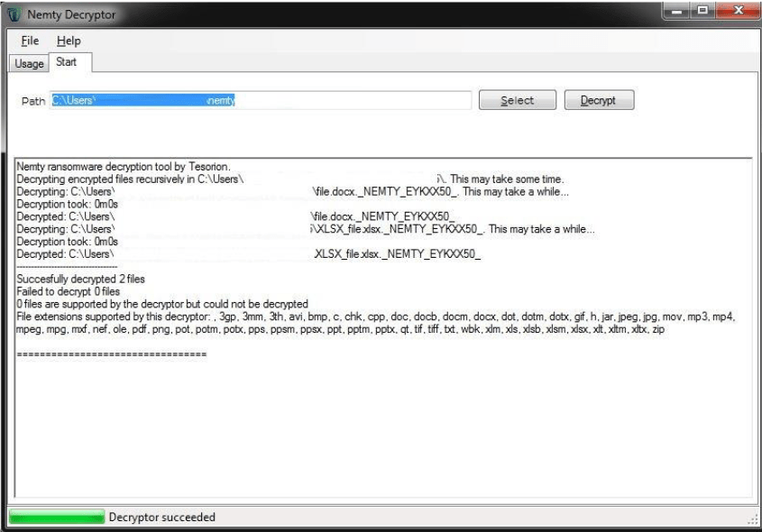Click the Nemty Decryptor shield icon in title bar

(14, 14)
